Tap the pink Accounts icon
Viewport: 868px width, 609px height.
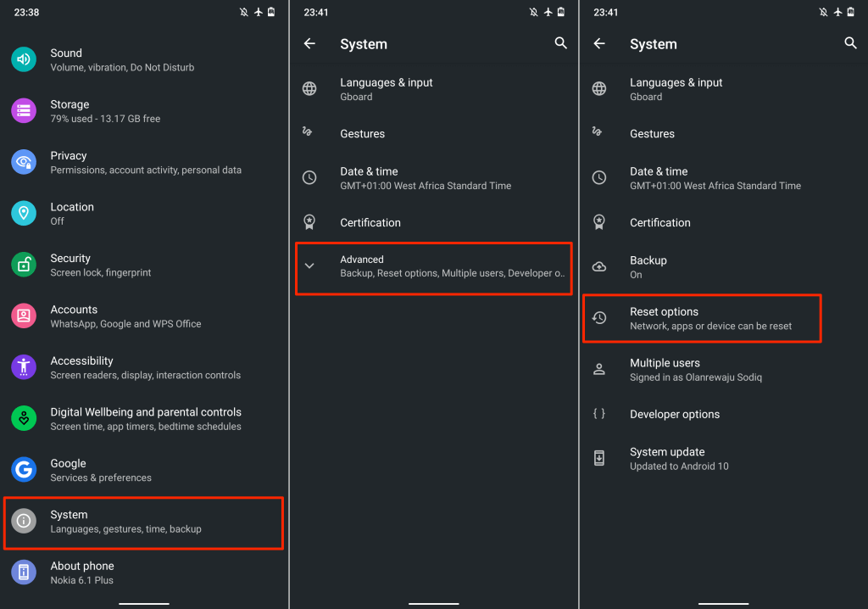click(24, 316)
